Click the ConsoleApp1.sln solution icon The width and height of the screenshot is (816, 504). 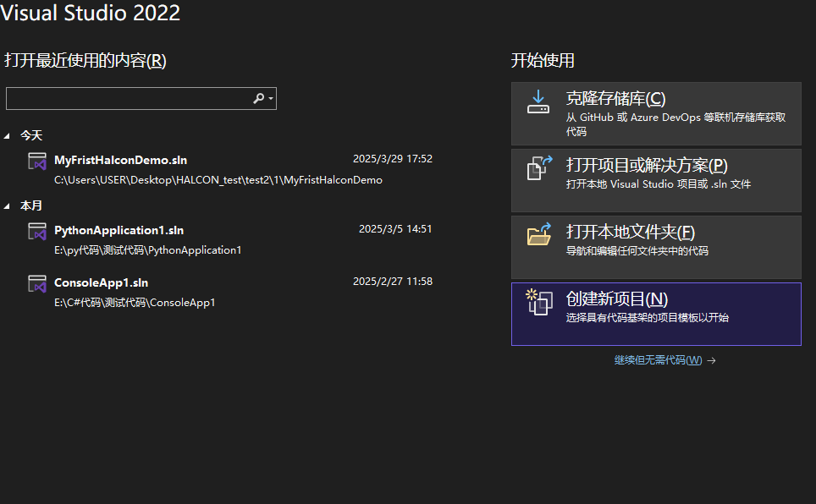[x=37, y=284]
